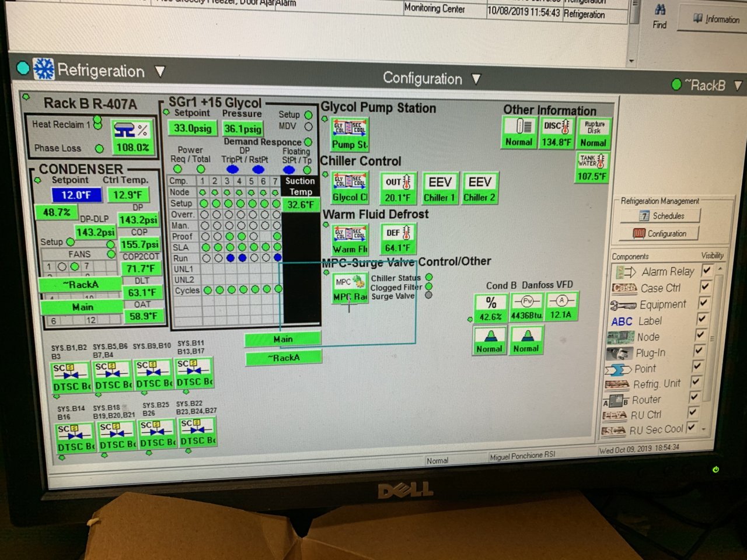Open the DTSC icon under SYS.B11 B13,B17
Image resolution: width=747 pixels, height=560 pixels.
coord(194,373)
